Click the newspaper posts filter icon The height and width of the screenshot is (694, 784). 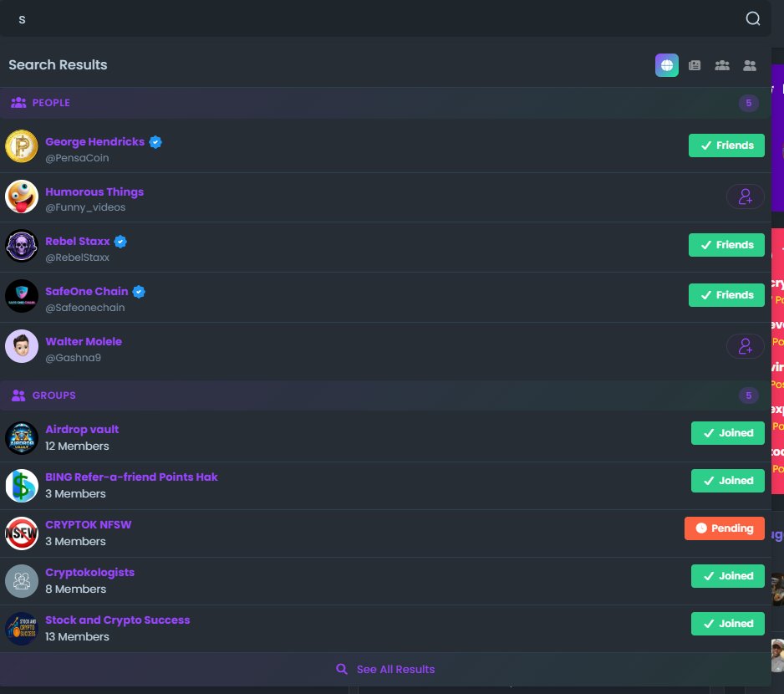(695, 64)
